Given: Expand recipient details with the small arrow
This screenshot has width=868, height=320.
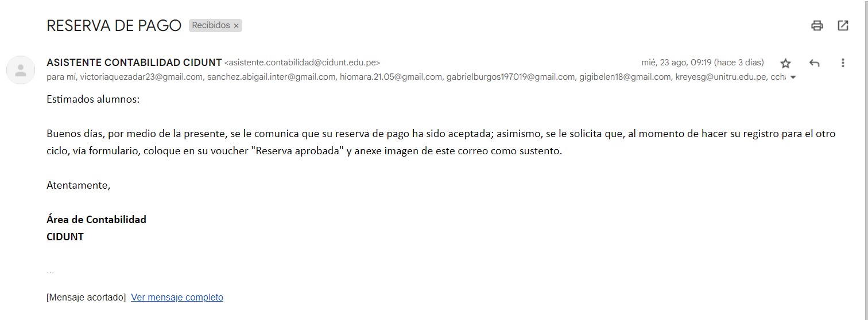Looking at the screenshot, I should coord(793,77).
